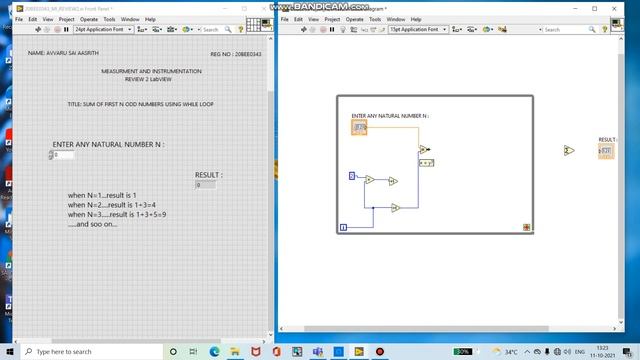Click the block diagram horizontal scrollbar
Screen dimensions: 640x360
[426, 328]
